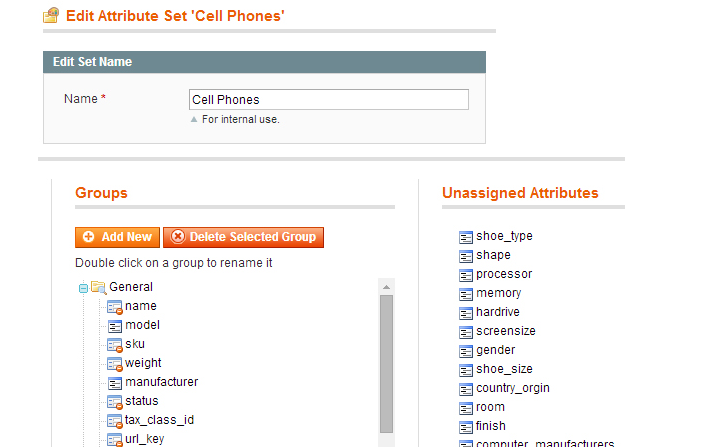Click the General group folder icon
Screen dimensions: 720x447
(x=98, y=288)
